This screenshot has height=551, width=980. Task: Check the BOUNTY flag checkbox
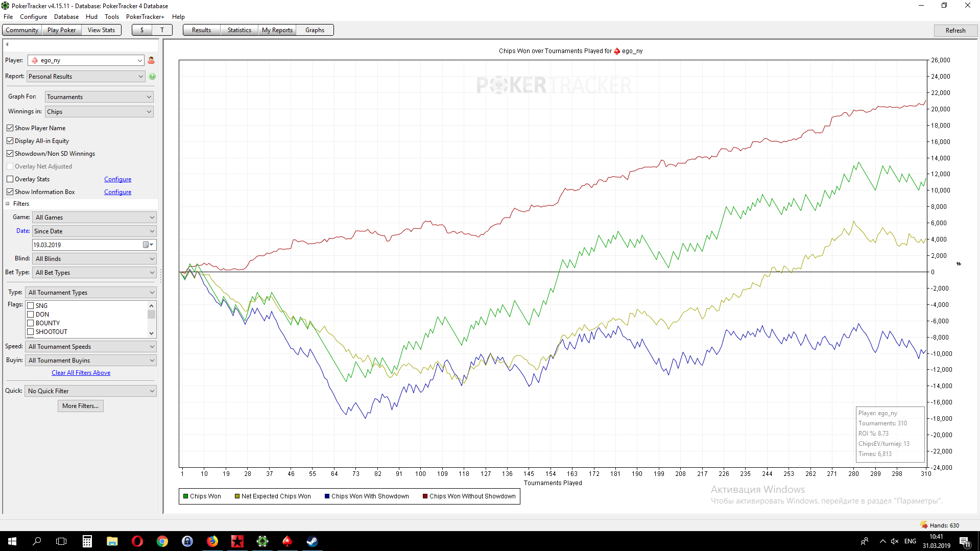pyautogui.click(x=31, y=323)
